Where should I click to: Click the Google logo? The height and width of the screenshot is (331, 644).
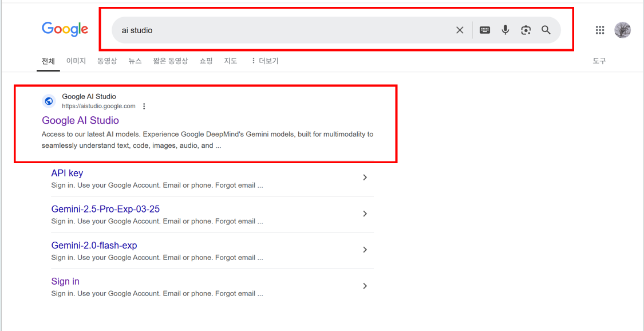[x=65, y=29]
